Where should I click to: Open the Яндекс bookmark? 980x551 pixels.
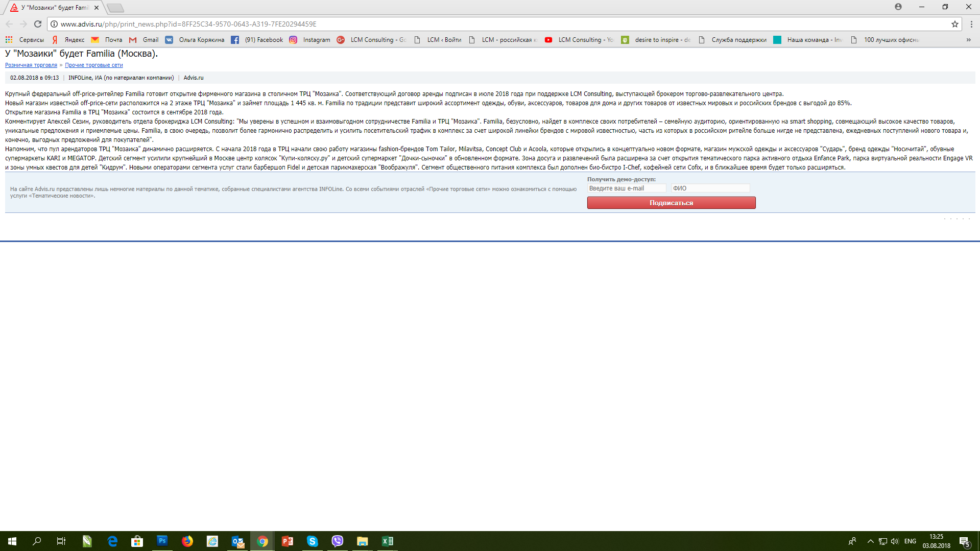68,40
